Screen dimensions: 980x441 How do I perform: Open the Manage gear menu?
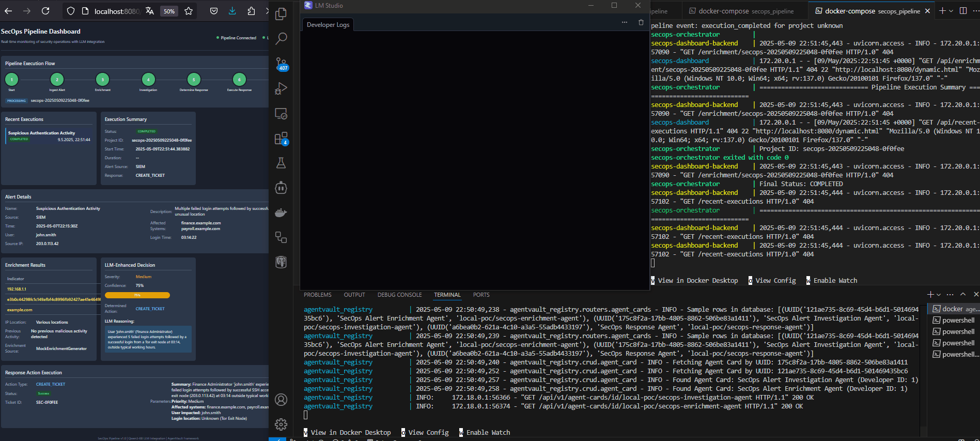(x=281, y=424)
